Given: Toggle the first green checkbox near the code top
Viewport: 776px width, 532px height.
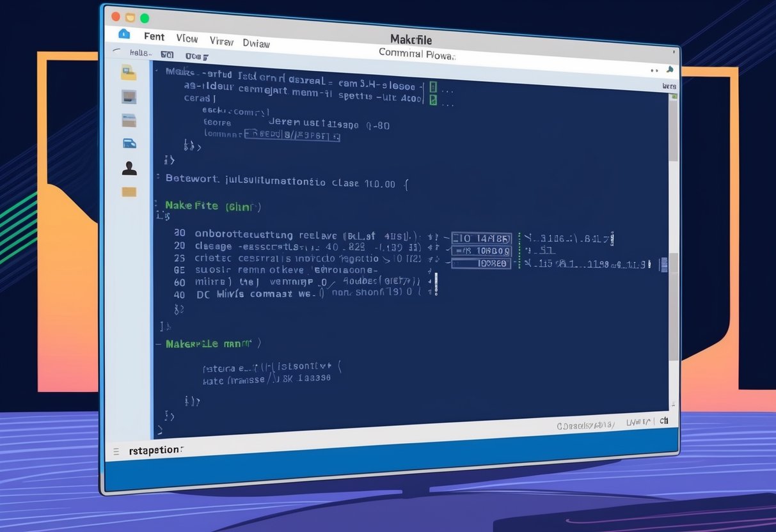Looking at the screenshot, I should pyautogui.click(x=435, y=86).
